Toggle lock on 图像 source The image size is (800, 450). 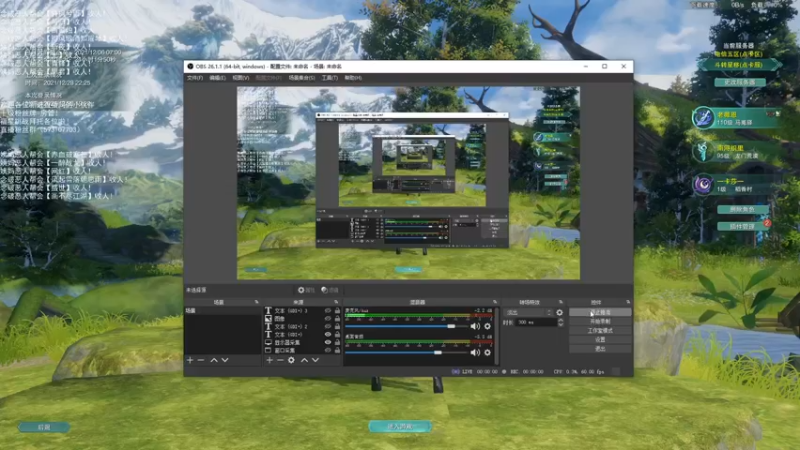coord(337,318)
